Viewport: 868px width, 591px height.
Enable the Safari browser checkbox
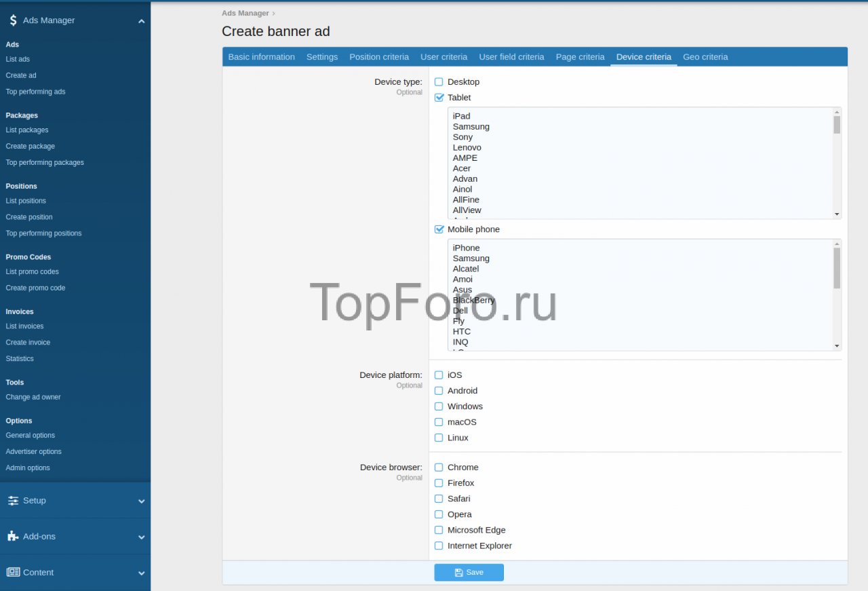pos(439,499)
